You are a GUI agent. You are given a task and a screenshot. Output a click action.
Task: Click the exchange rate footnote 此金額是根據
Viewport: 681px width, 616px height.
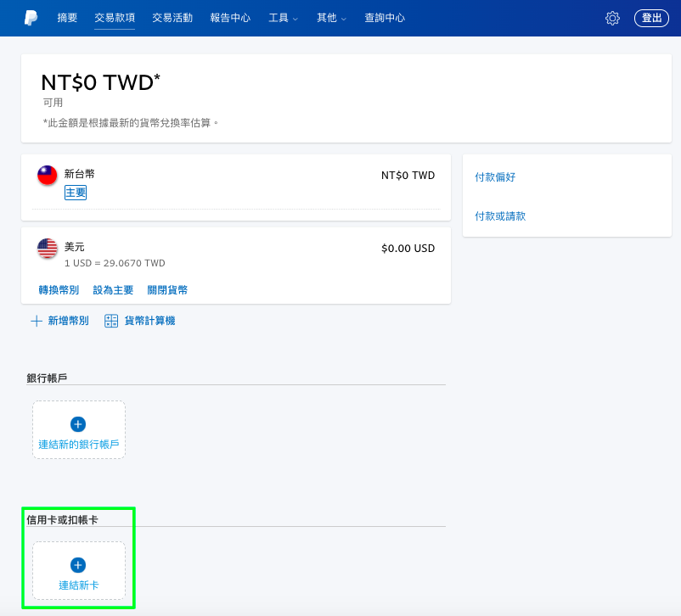[130, 123]
